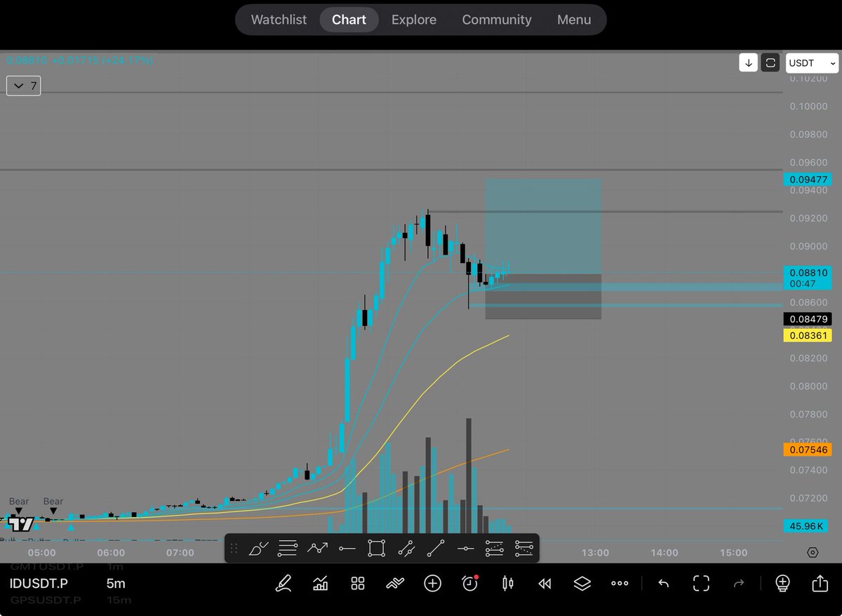Expand the collapsed indicator legend showing 7
This screenshot has width=842, height=616.
tap(24, 86)
